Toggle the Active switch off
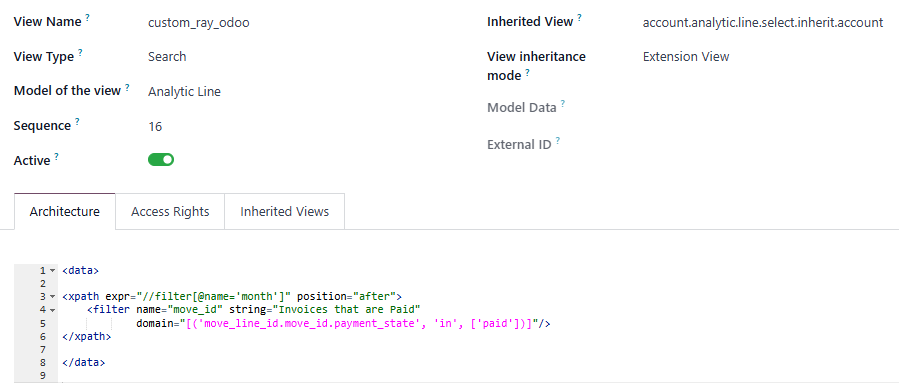Screen dimensions: 899x383 (x=161, y=160)
